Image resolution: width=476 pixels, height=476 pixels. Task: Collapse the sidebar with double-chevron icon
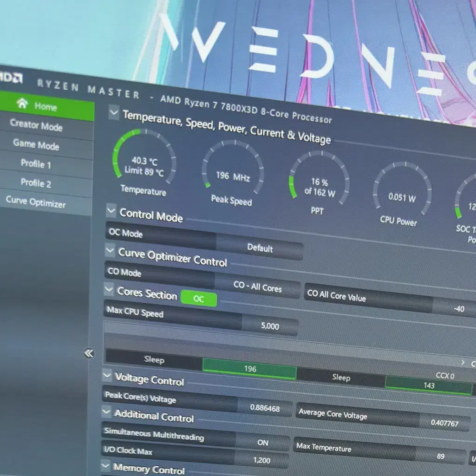click(x=89, y=353)
